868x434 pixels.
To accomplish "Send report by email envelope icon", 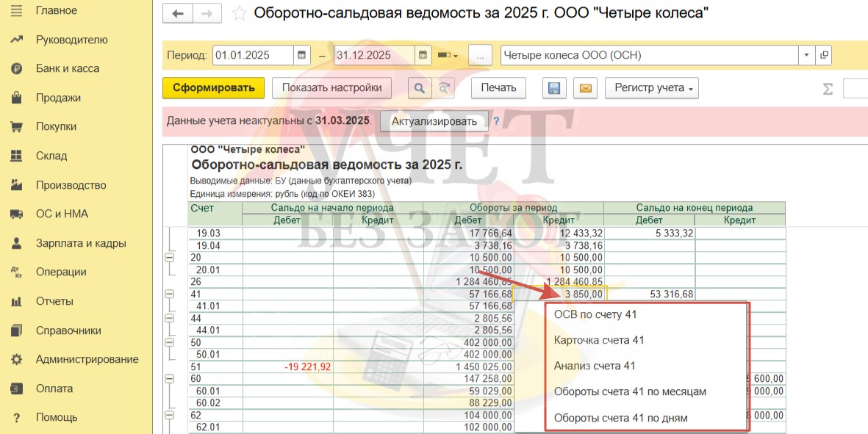I will pos(585,88).
